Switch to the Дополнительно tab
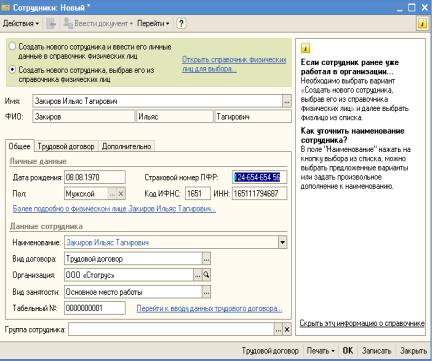Image resolution: width=432 pixels, height=361 pixels. pyautogui.click(x=127, y=146)
